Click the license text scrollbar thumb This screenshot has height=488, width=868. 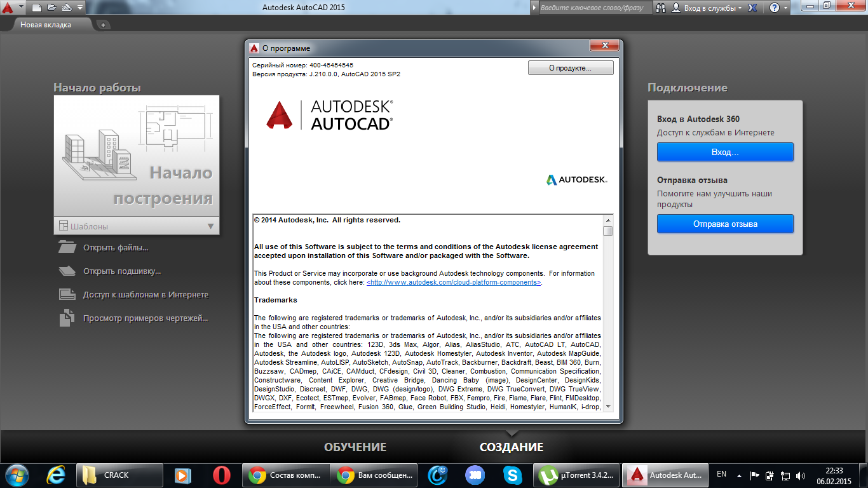pos(608,231)
